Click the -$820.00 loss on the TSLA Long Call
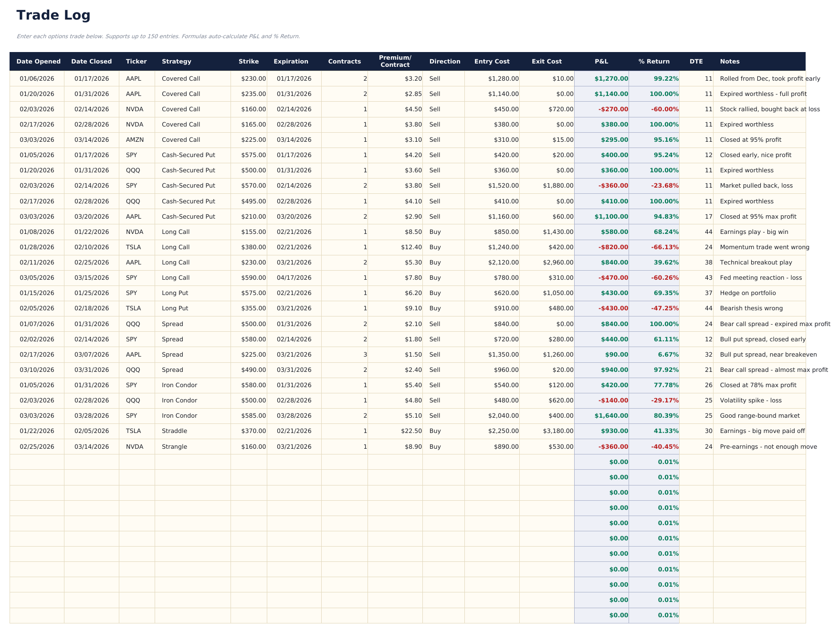Image resolution: width=840 pixels, height=633 pixels. click(x=613, y=247)
